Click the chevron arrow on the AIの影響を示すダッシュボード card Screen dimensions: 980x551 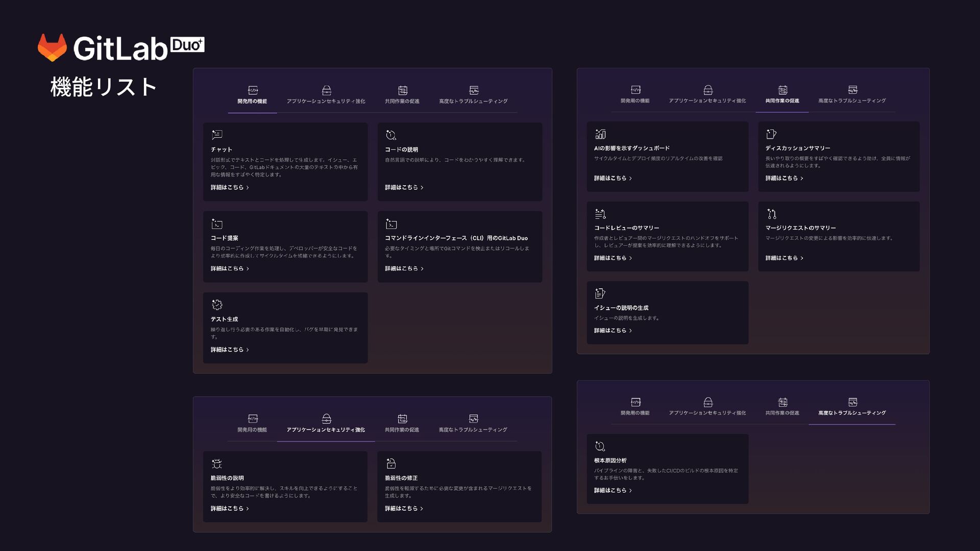point(630,179)
